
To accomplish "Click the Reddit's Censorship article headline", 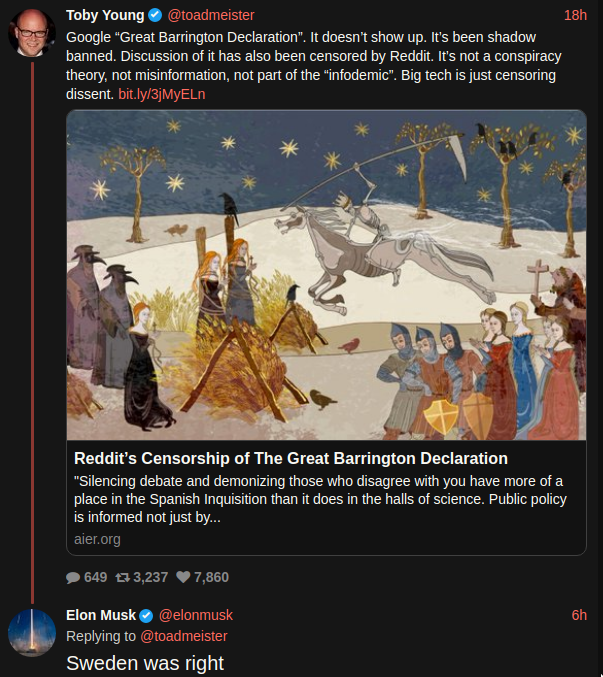I will (291, 458).
